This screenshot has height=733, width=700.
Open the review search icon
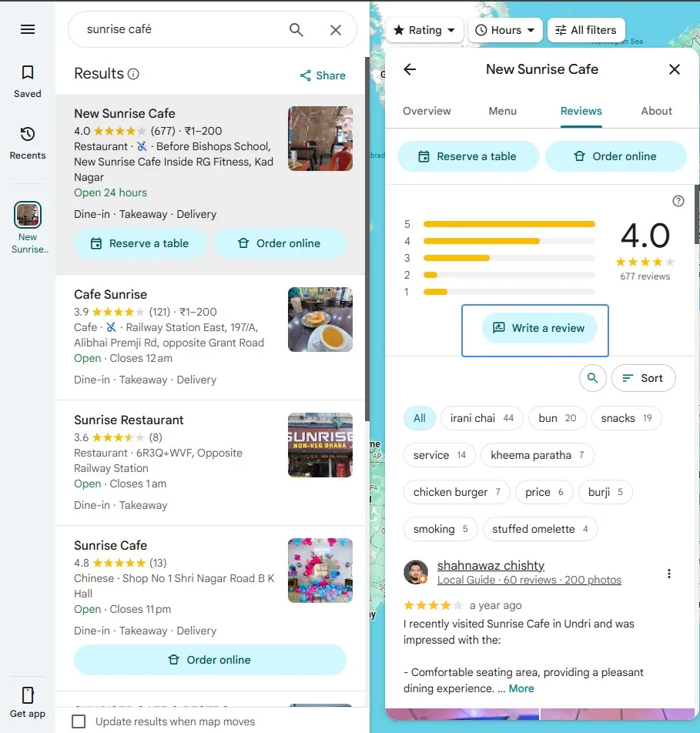point(592,378)
